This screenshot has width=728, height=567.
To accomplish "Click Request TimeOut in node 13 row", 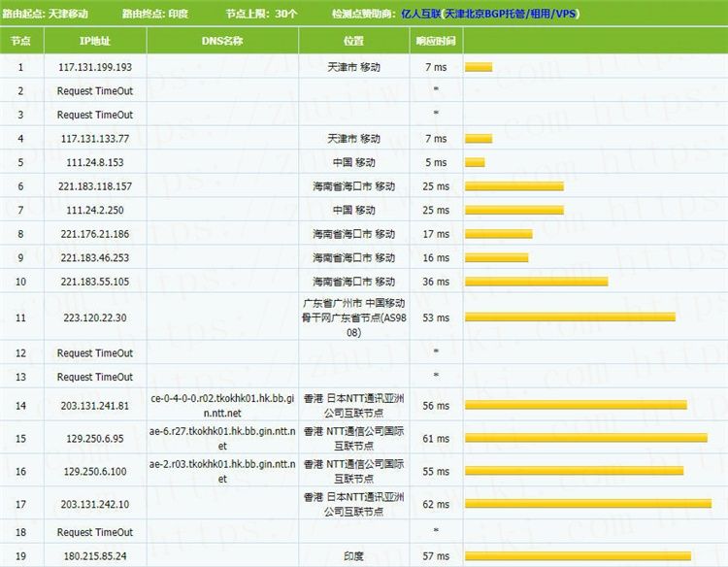I will tap(95, 377).
